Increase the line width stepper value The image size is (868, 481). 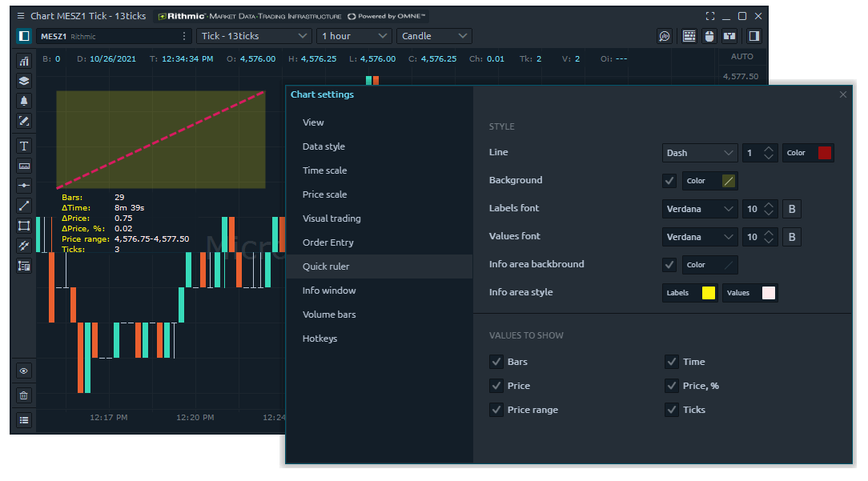click(x=769, y=149)
